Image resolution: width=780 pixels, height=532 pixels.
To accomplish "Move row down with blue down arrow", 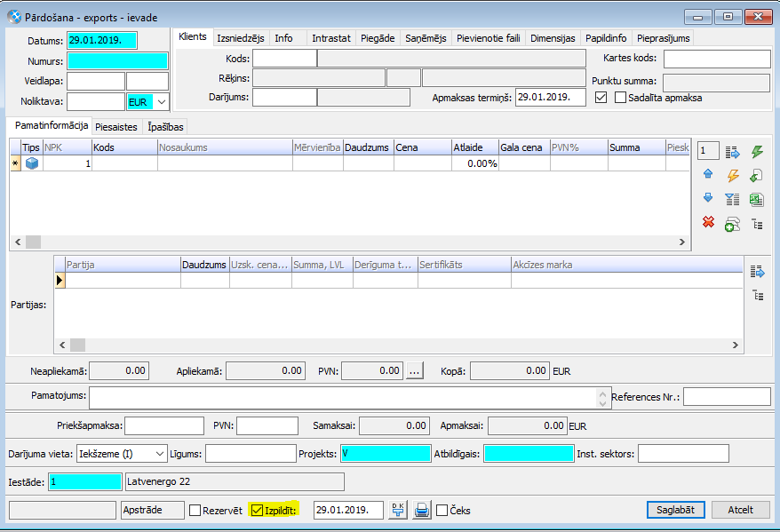I will [x=708, y=198].
